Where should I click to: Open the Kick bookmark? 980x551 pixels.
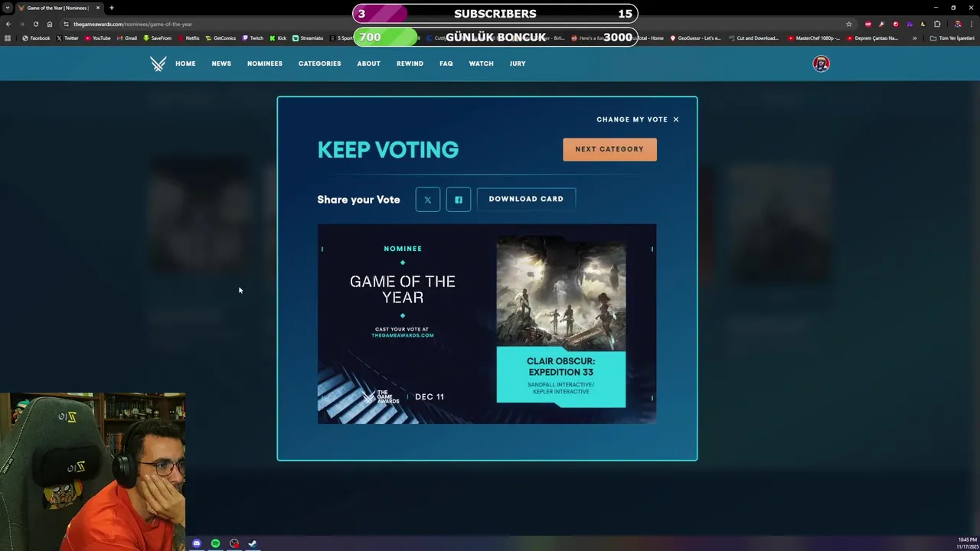pyautogui.click(x=278, y=38)
